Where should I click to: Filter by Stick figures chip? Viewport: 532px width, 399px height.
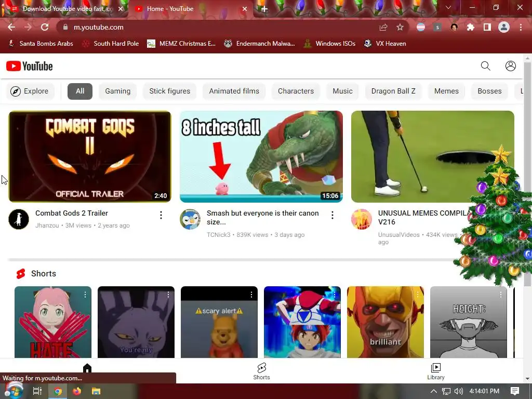(170, 91)
